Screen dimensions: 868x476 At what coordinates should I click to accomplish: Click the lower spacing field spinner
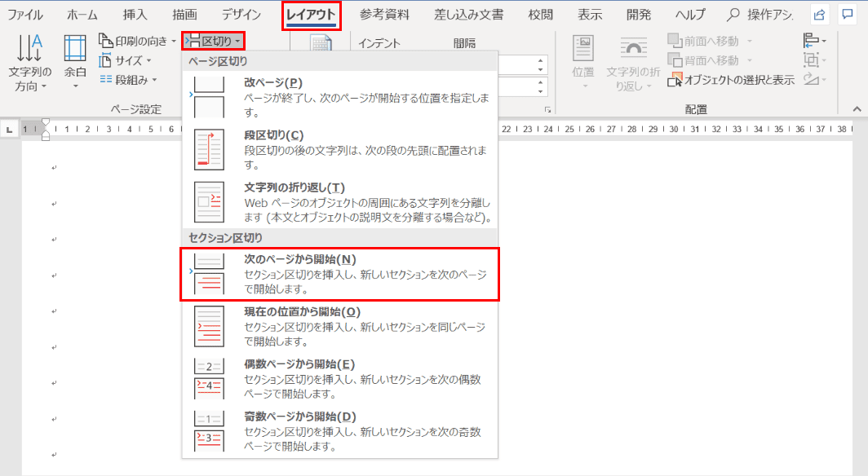(540, 86)
